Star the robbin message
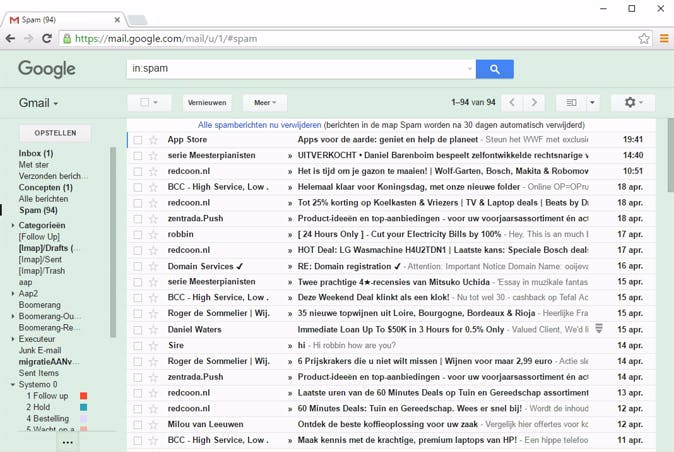The height and width of the screenshot is (452, 674). pyautogui.click(x=153, y=235)
